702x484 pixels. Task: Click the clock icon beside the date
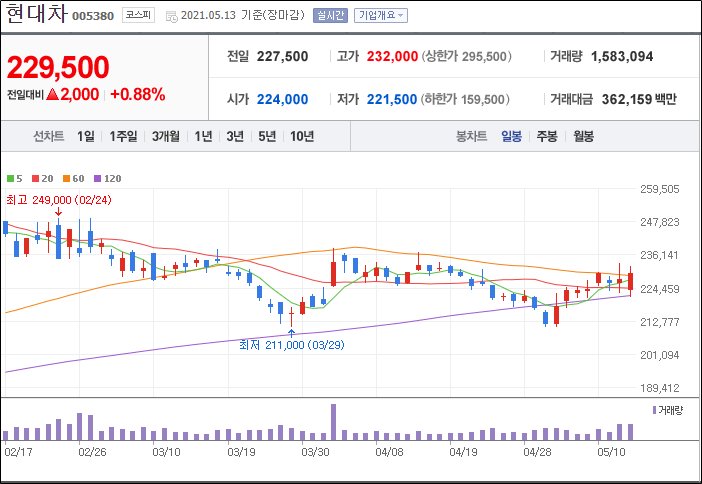[x=171, y=17]
